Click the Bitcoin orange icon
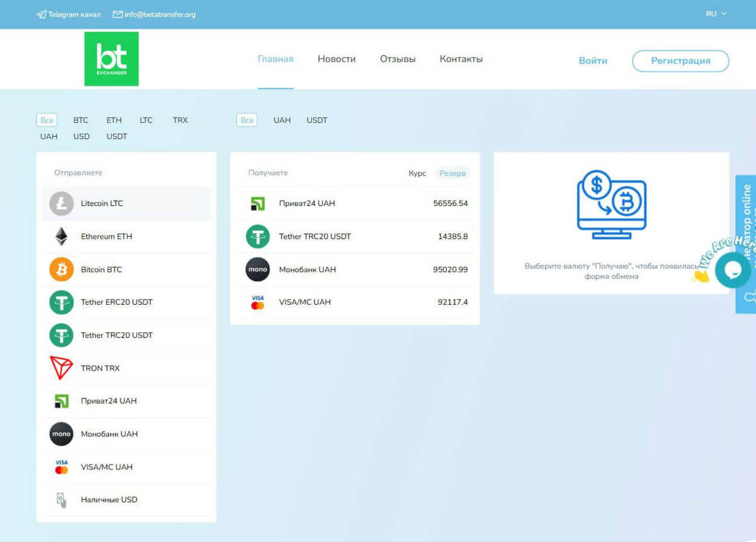Viewport: 756px width, 542px height. [62, 269]
